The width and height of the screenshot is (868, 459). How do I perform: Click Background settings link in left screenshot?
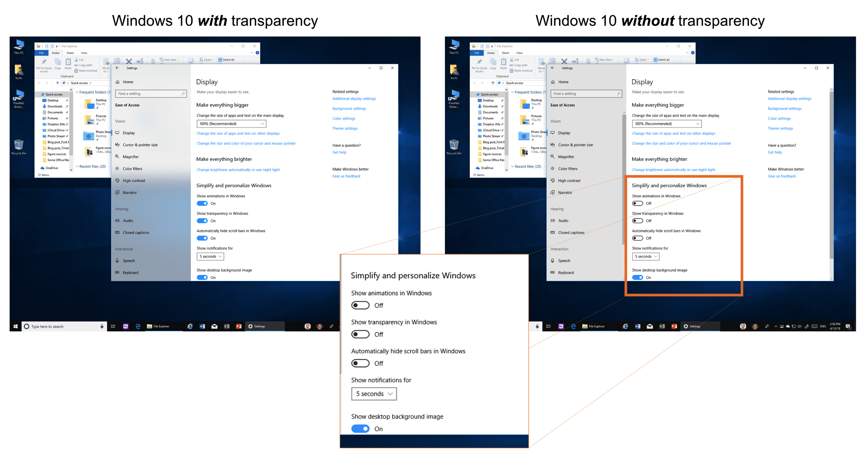tap(349, 109)
